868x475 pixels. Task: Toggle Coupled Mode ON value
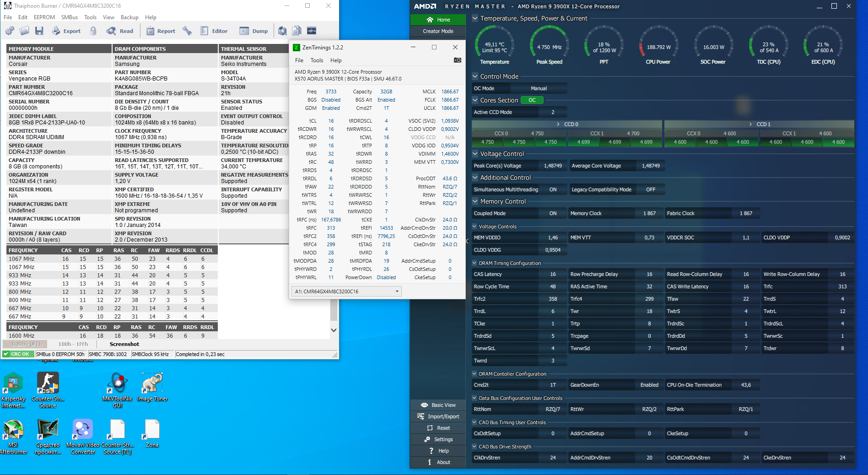(x=553, y=213)
